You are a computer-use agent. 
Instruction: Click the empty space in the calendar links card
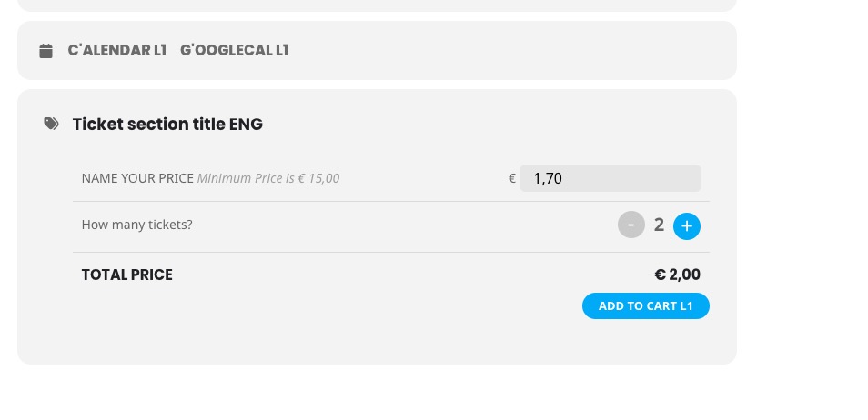tap(499, 50)
